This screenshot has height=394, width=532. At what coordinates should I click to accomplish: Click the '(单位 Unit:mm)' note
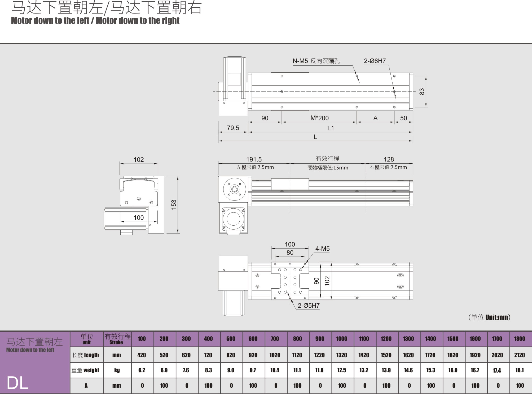pos(489,317)
